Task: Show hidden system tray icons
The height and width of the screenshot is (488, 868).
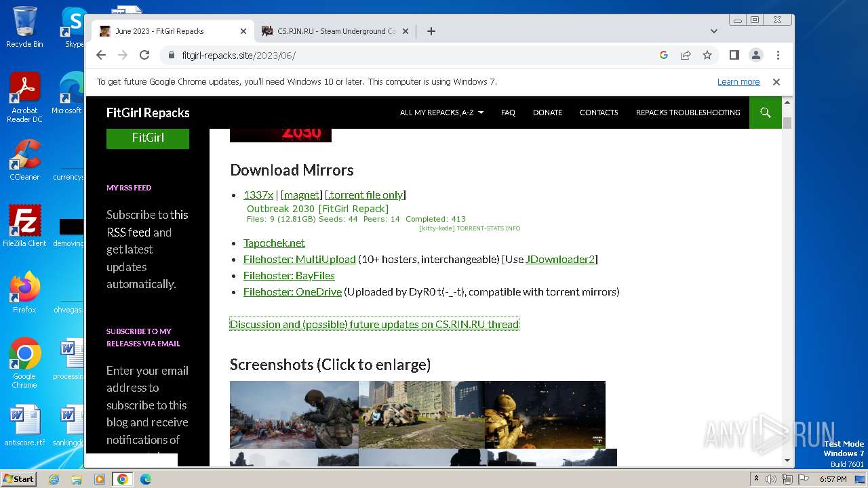Action: click(757, 479)
